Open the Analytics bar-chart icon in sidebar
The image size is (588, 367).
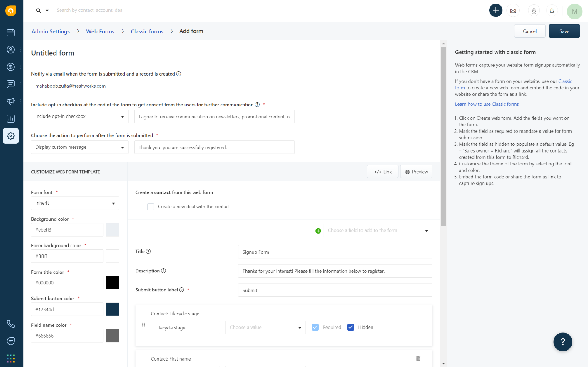(x=11, y=118)
